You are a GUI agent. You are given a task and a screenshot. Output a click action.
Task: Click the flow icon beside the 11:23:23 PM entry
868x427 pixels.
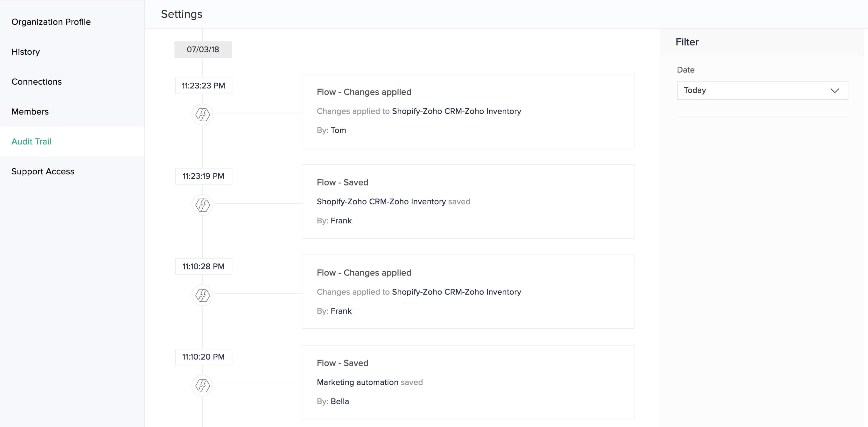click(x=202, y=115)
